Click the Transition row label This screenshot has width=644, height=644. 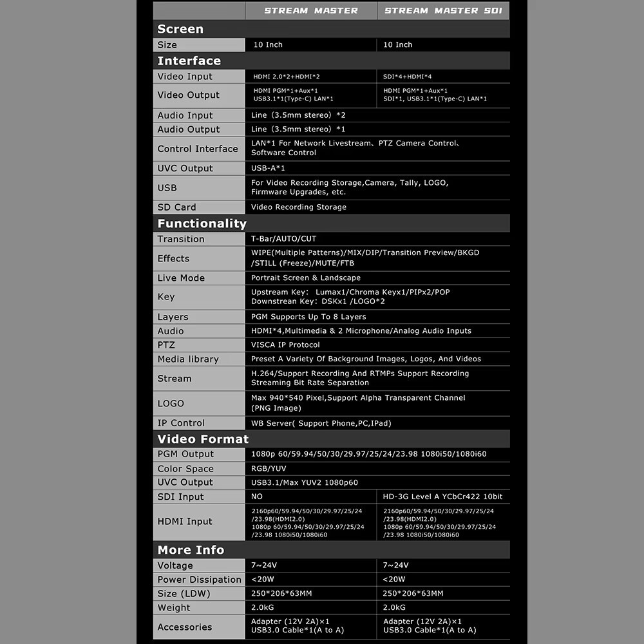click(x=181, y=239)
